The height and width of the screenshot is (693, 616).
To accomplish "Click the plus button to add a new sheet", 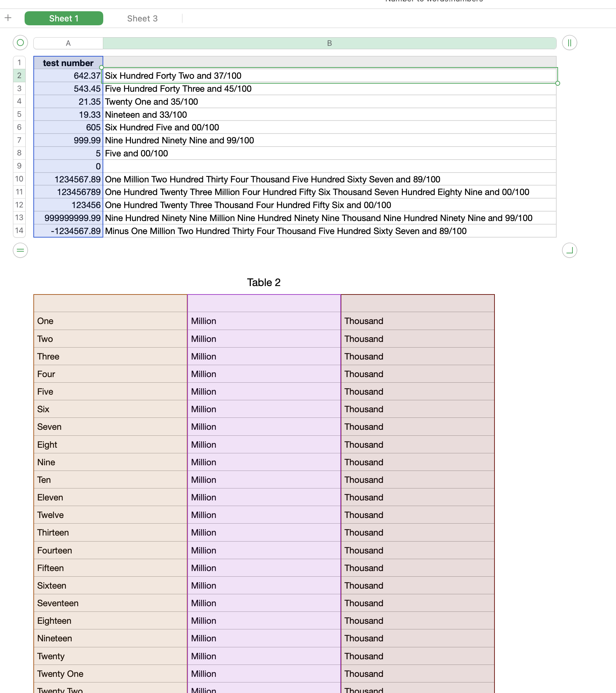I will (8, 18).
